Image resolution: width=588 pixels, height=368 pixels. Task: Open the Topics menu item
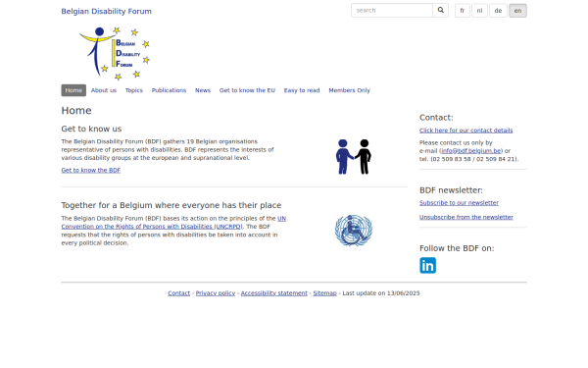click(134, 90)
